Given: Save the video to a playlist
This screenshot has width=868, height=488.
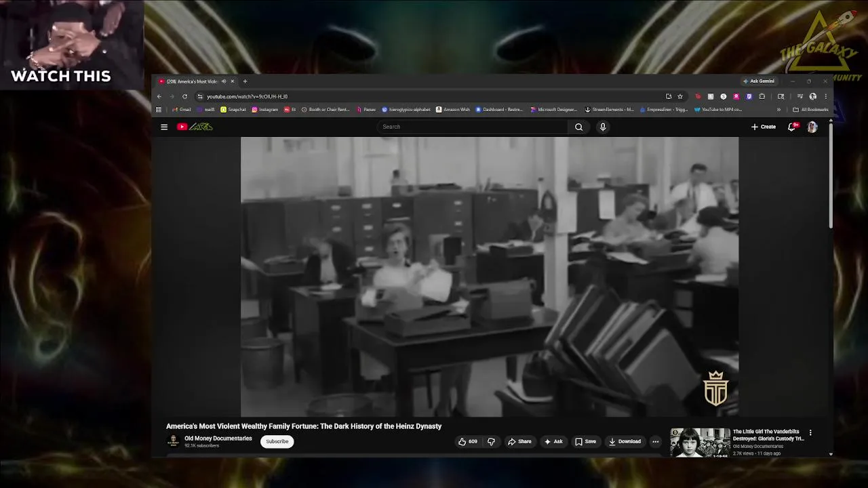Looking at the screenshot, I should click(585, 441).
